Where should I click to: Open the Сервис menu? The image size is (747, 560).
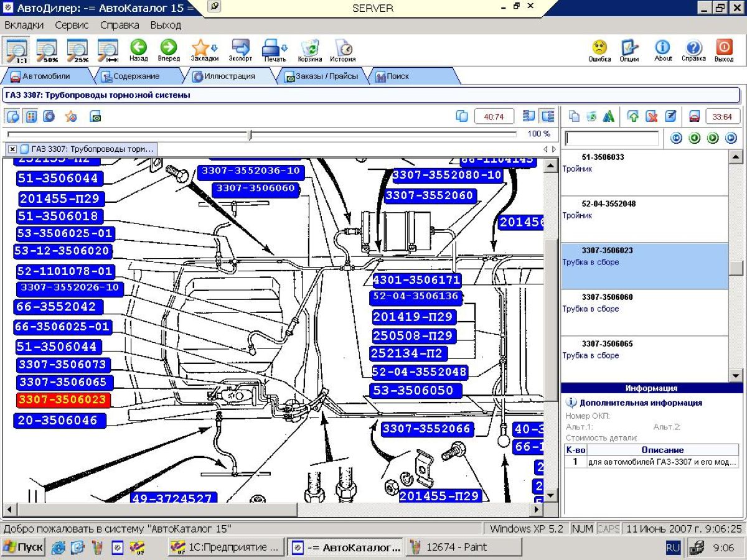[72, 26]
